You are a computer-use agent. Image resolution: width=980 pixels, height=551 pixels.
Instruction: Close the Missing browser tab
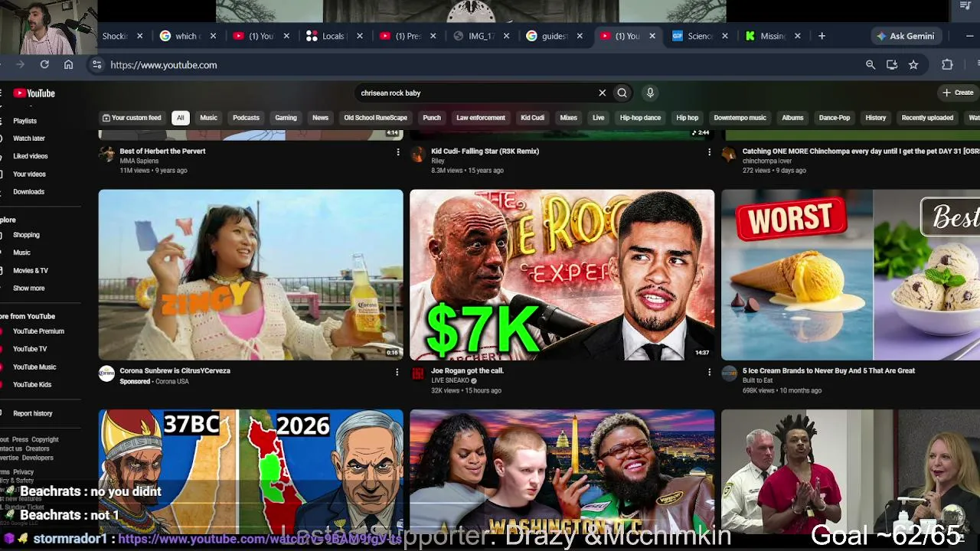click(x=798, y=36)
